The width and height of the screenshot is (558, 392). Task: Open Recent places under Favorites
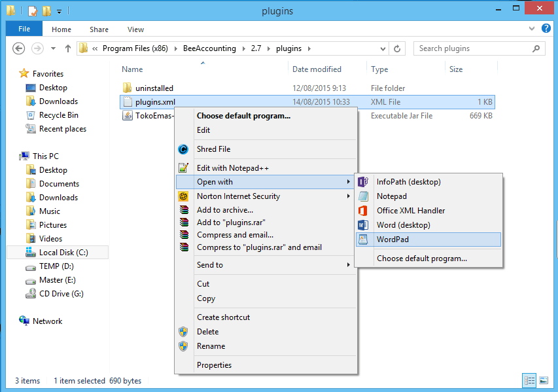coord(63,129)
